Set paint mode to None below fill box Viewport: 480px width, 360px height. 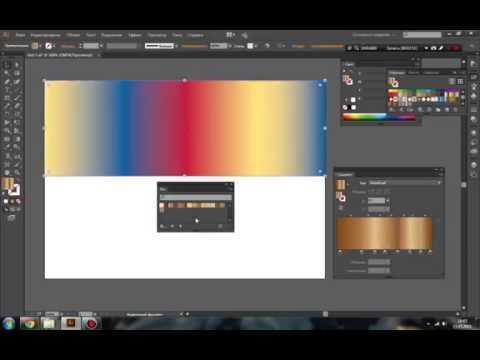pos(18,201)
